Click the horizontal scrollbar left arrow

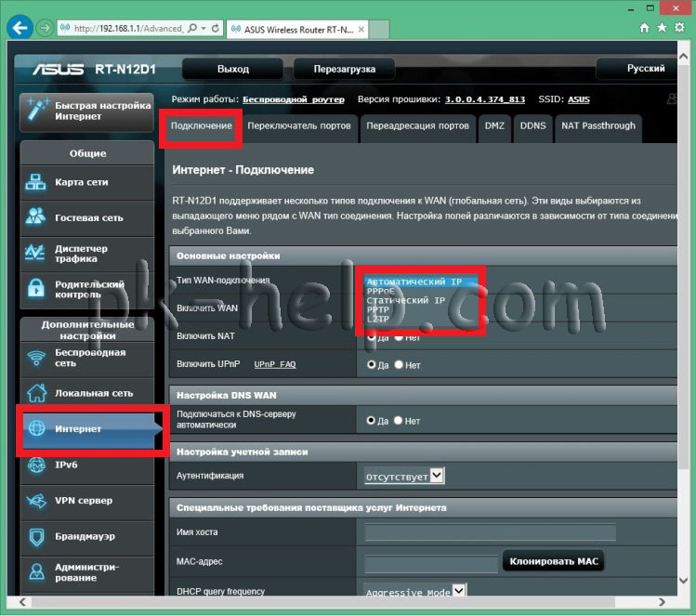click(x=22, y=602)
